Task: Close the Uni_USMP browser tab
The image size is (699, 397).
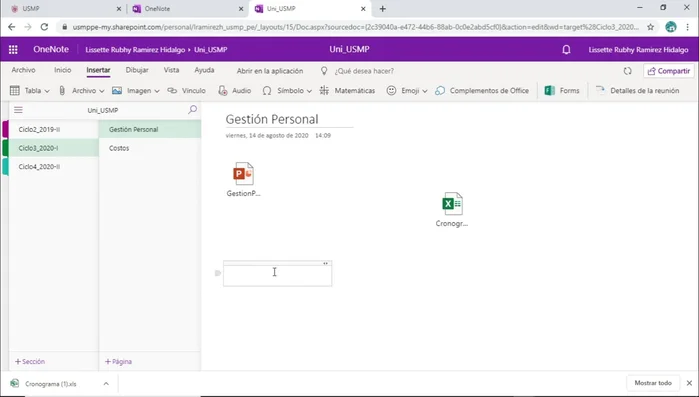Action: (363, 8)
